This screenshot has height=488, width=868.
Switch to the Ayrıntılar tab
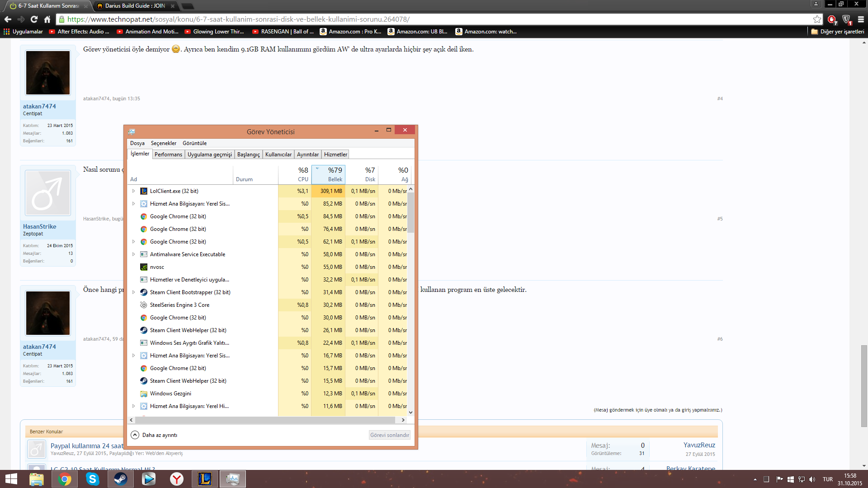tap(308, 155)
